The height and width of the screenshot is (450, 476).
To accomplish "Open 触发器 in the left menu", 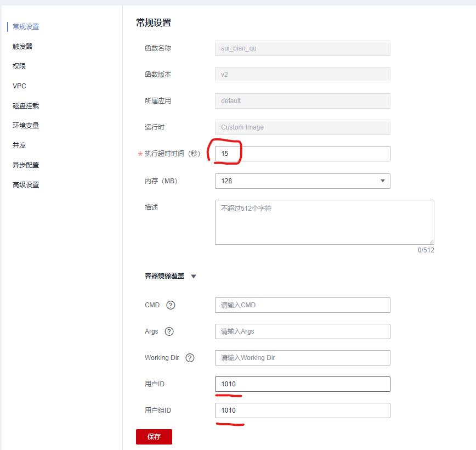I will click(22, 47).
